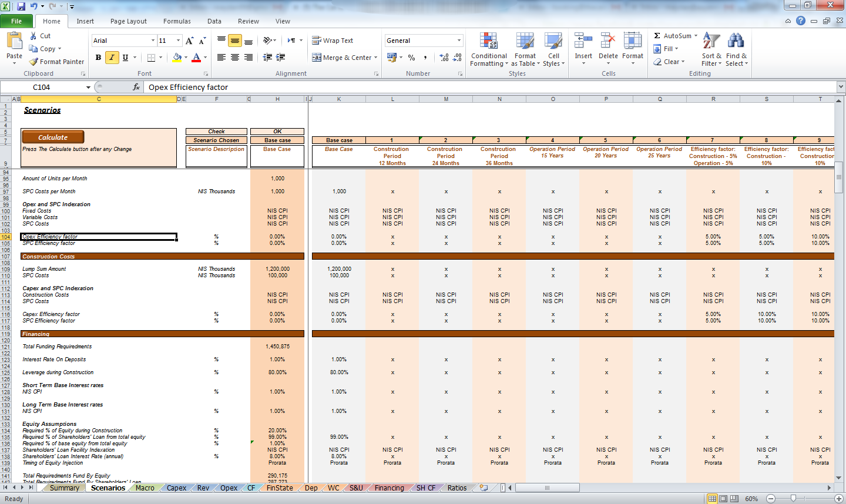Click the orange Calculate button
Viewport: 846px width, 504px height.
point(53,137)
